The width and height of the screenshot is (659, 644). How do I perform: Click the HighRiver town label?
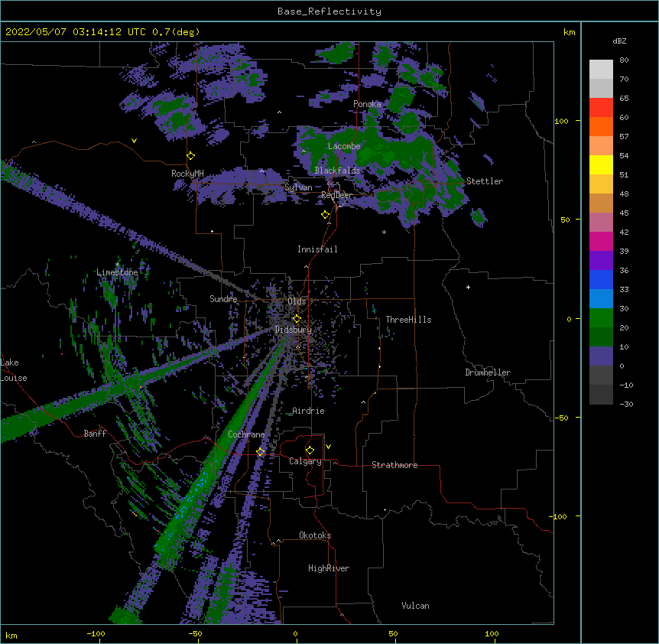click(329, 568)
